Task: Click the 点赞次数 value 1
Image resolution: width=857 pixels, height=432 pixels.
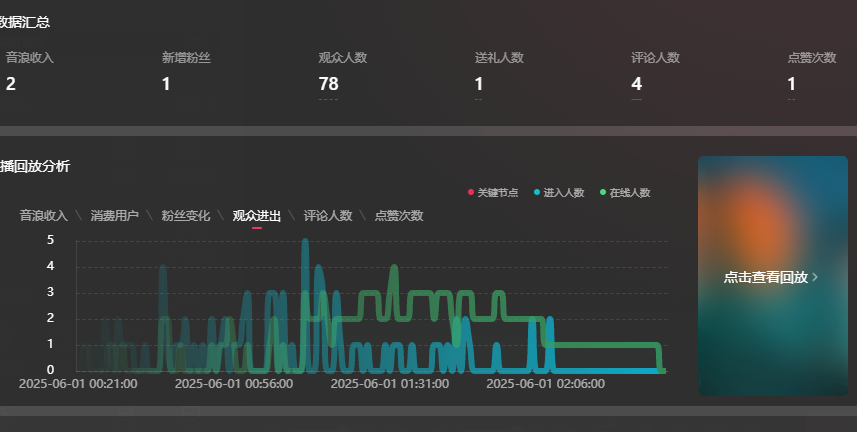Action: click(x=791, y=84)
